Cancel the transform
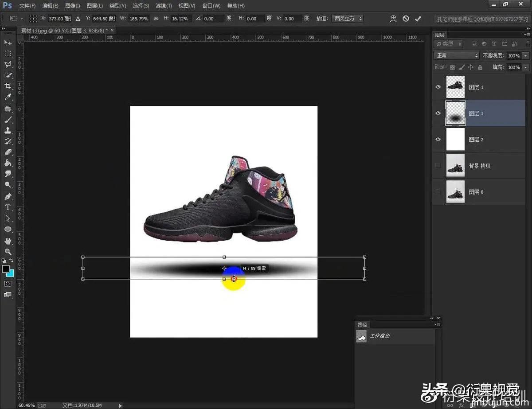This screenshot has height=409, width=532. point(406,19)
